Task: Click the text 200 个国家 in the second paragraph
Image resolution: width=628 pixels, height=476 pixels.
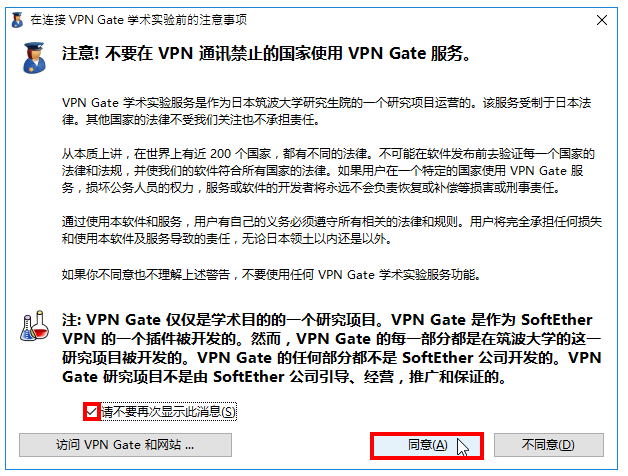Action: [x=241, y=154]
